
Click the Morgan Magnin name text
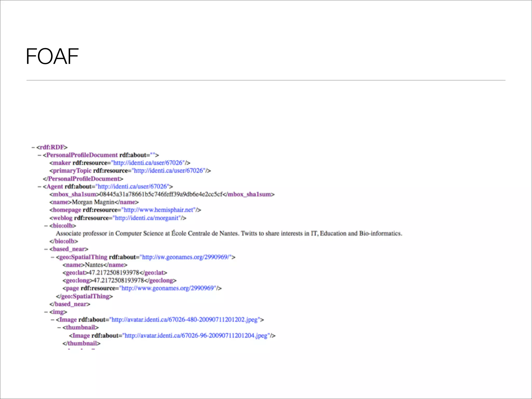tap(93, 202)
